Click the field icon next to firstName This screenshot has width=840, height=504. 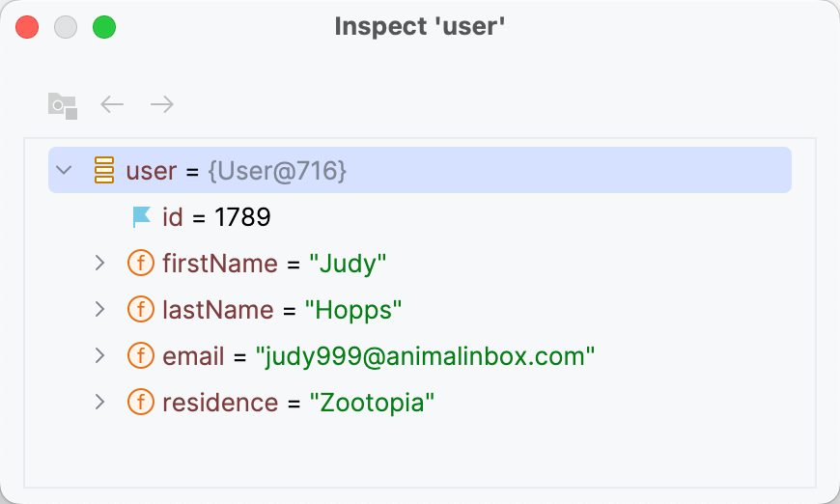click(x=141, y=263)
